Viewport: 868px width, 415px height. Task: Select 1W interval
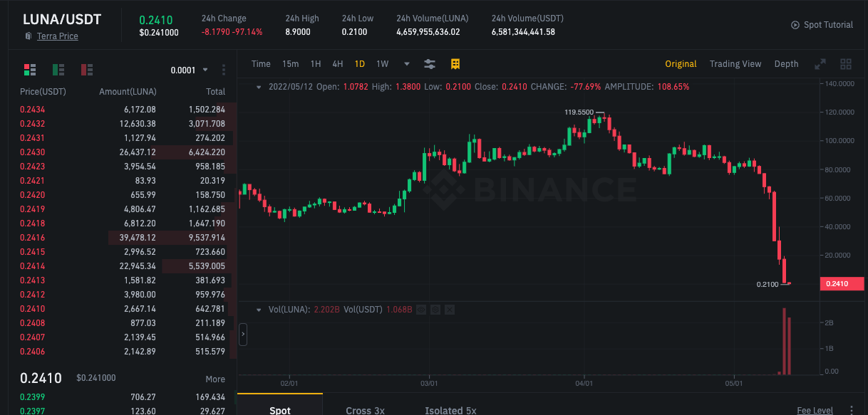coord(383,64)
